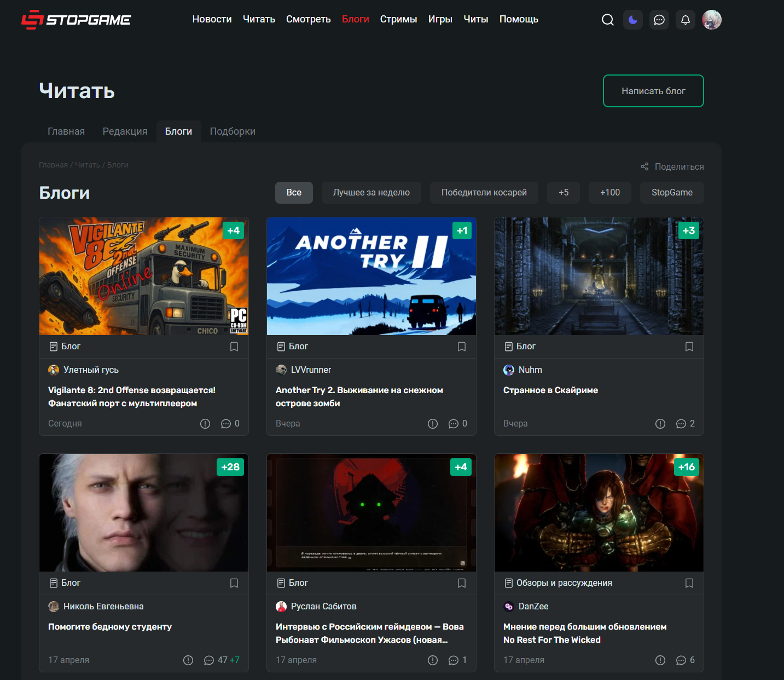The width and height of the screenshot is (784, 680).
Task: Open the 6 comments on DanZee post
Action: click(686, 660)
